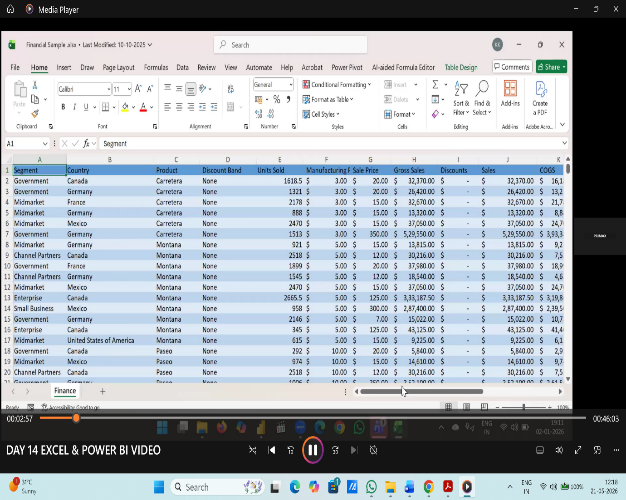Switch Media Player to full screen
This screenshot has height=500, width=626.
(578, 450)
